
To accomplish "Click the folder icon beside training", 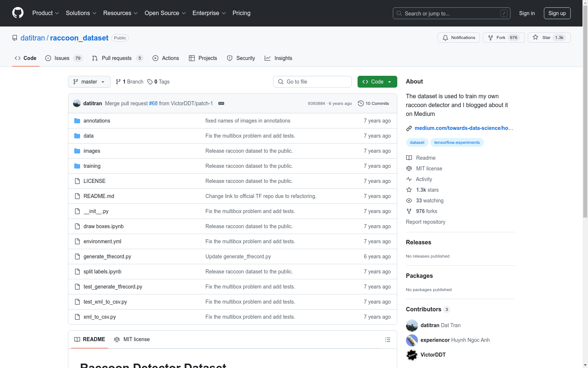I will click(x=77, y=166).
